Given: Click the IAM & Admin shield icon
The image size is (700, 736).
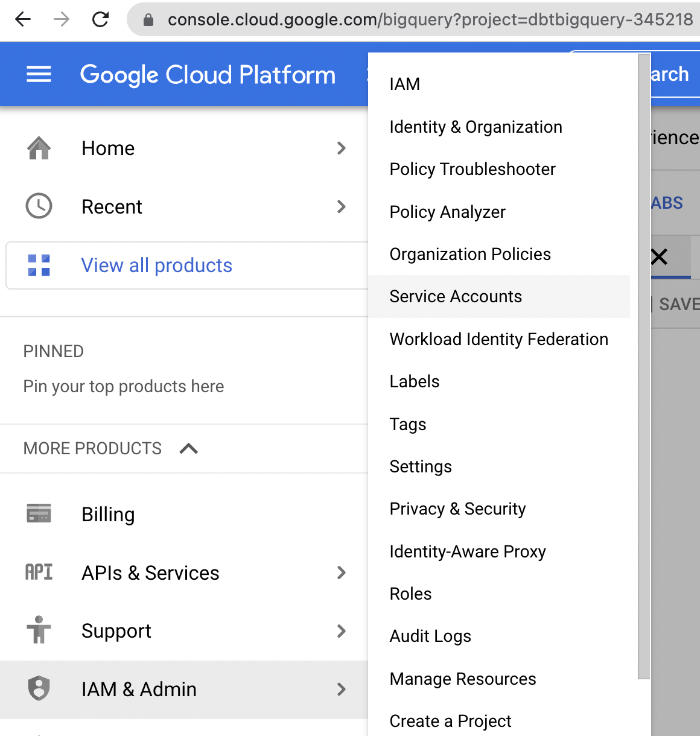Looking at the screenshot, I should click(x=39, y=688).
